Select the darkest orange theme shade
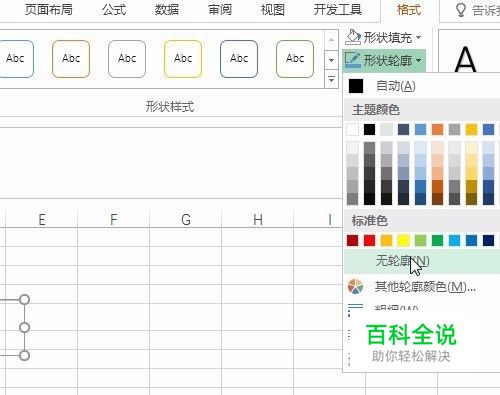The width and height of the screenshot is (500, 395). [437, 199]
